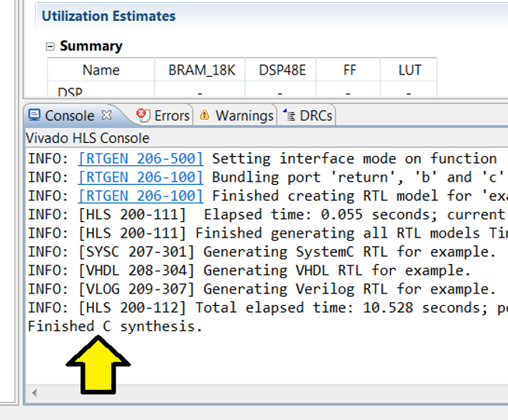The width and height of the screenshot is (508, 420).
Task: Click the console's horizontal scrollbar left arrow
Action: pos(34,390)
